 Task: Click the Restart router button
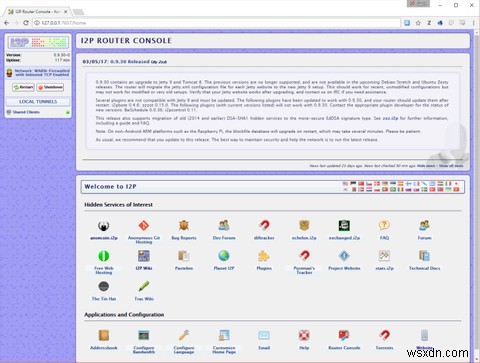tap(23, 87)
